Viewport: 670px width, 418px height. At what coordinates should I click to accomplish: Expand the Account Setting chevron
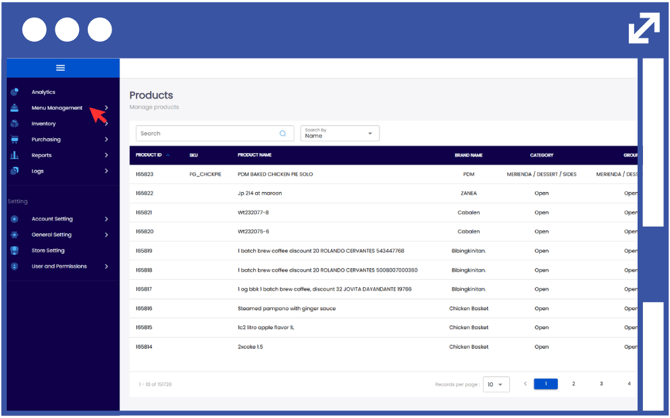pos(107,219)
